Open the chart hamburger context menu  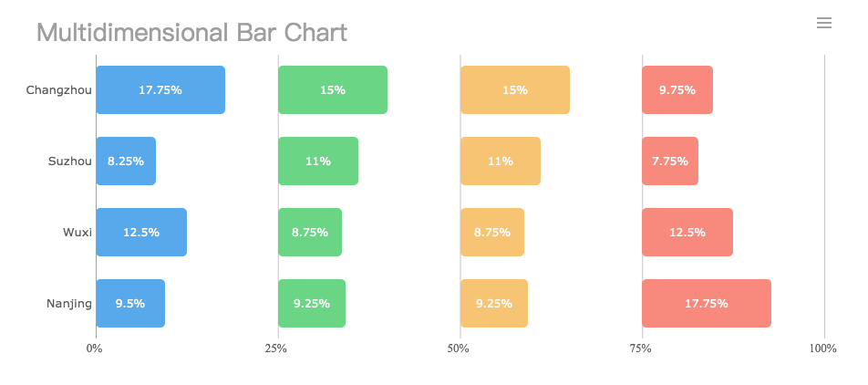pyautogui.click(x=824, y=23)
